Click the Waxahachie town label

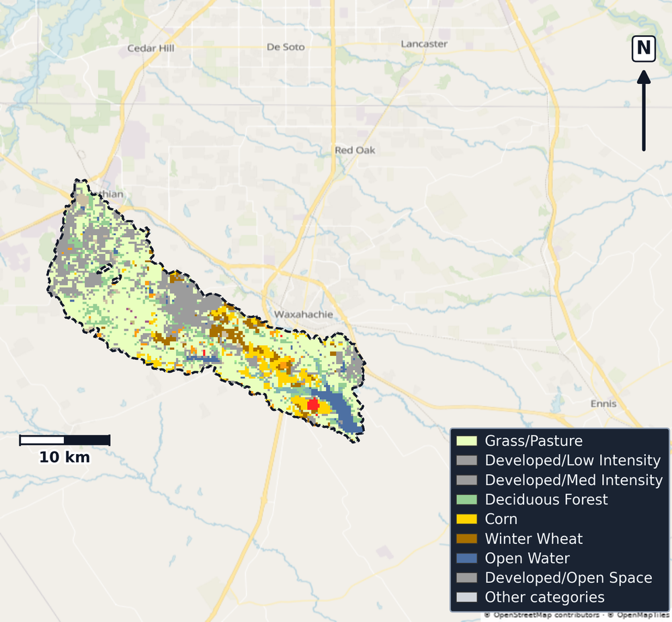coord(304,314)
